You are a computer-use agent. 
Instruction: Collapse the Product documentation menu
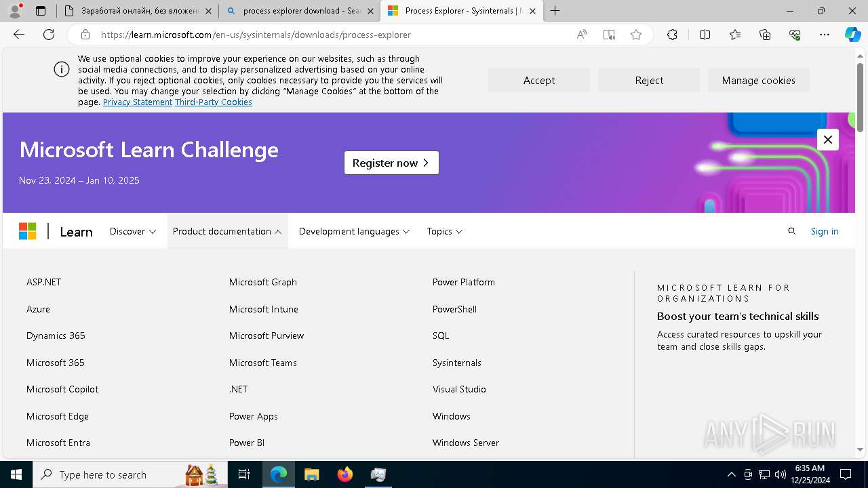point(227,231)
